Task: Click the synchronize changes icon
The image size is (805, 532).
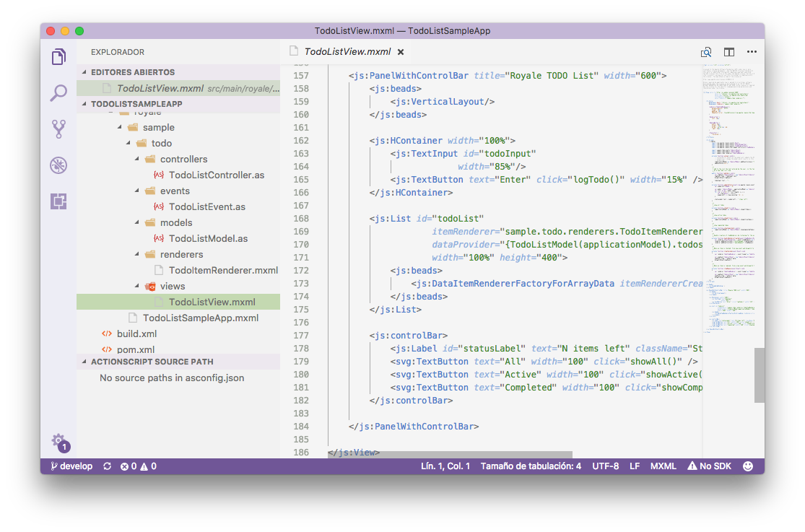Action: coord(108,466)
